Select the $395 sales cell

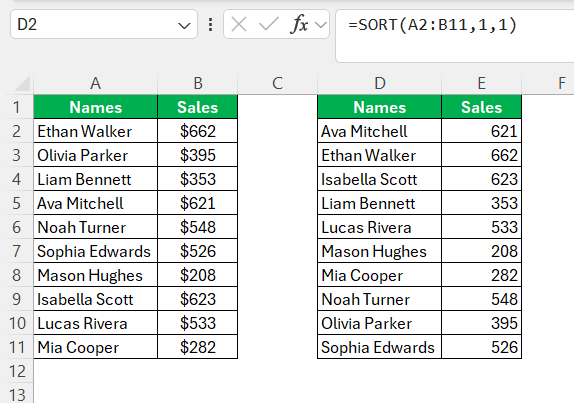[x=198, y=155]
